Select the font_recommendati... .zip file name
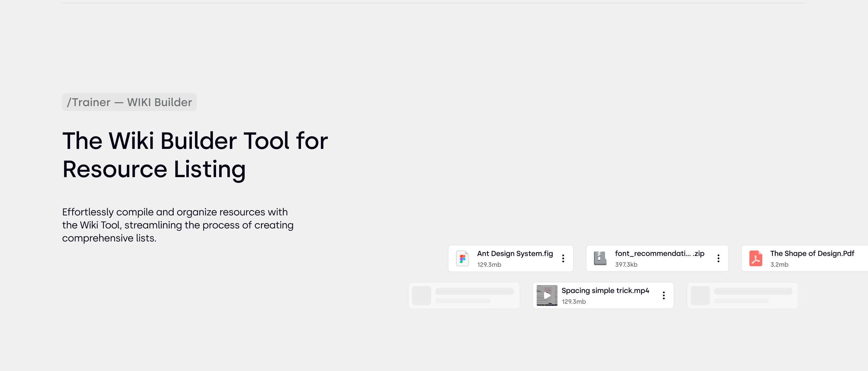This screenshot has height=371, width=868. coord(659,253)
